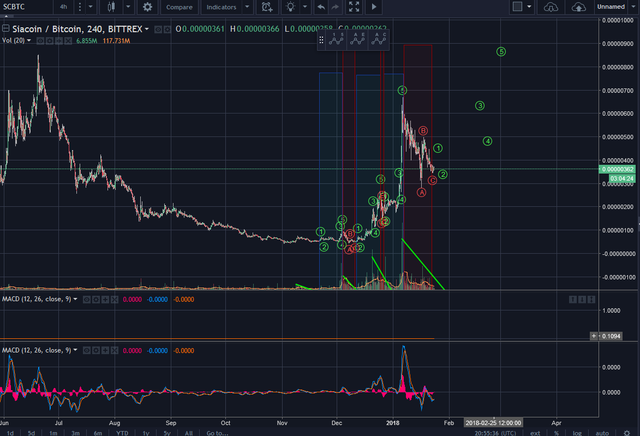Select the 6m date range
This screenshot has width=640, height=436.
98,433
